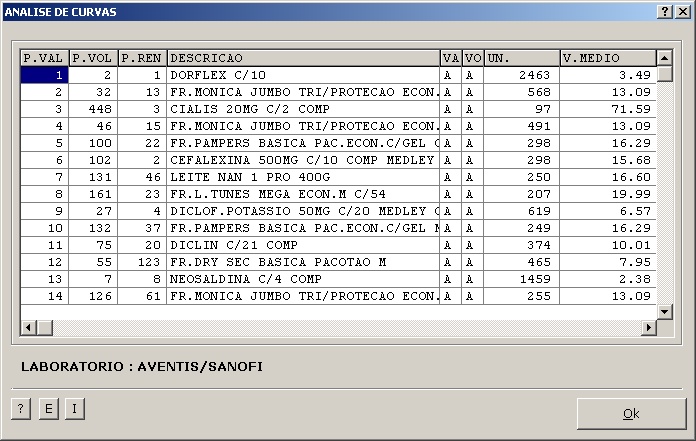The height and width of the screenshot is (441, 696).
Task: Click horizontal scrollbar left arrow
Action: pyautogui.click(x=28, y=328)
